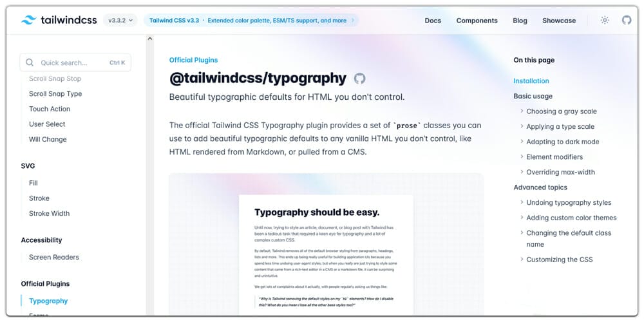Select Typography under Official Plugins
Viewport: 644px width, 322px height.
48,301
